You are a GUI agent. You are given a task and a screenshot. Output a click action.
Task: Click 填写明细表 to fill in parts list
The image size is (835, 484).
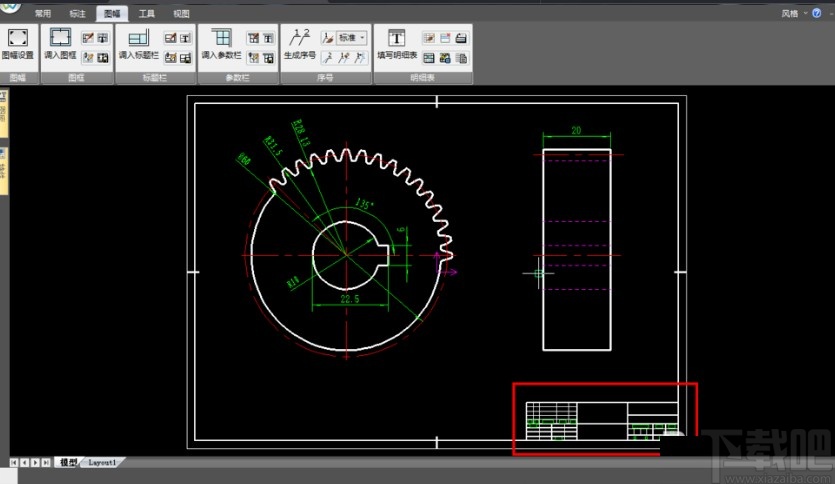[396, 43]
